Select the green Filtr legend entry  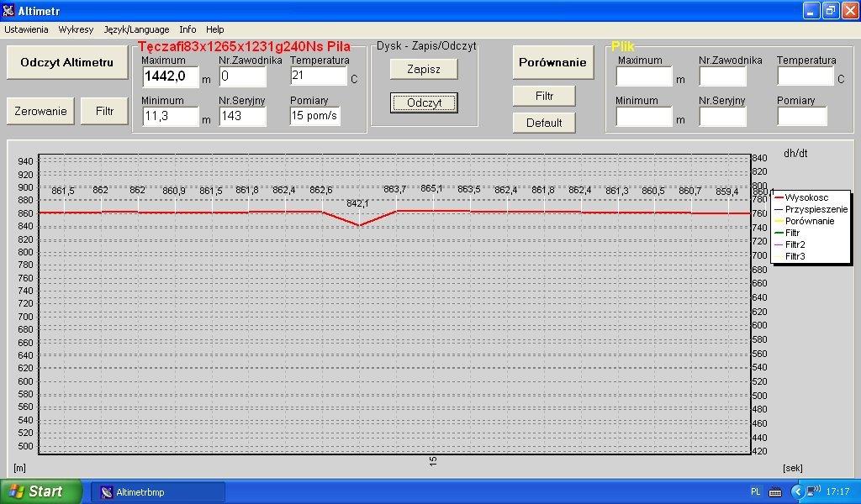click(792, 233)
